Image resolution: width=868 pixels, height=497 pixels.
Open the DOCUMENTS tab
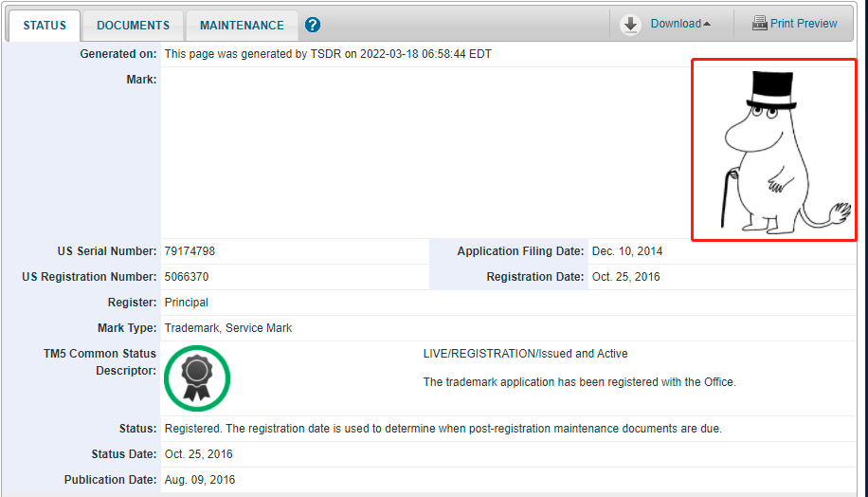(133, 26)
